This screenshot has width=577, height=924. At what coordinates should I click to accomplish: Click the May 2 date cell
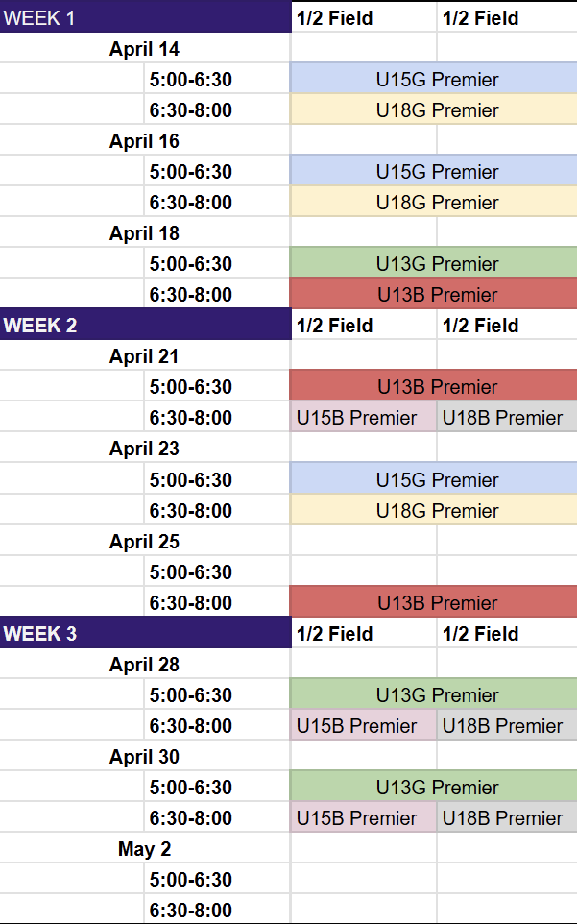click(144, 849)
